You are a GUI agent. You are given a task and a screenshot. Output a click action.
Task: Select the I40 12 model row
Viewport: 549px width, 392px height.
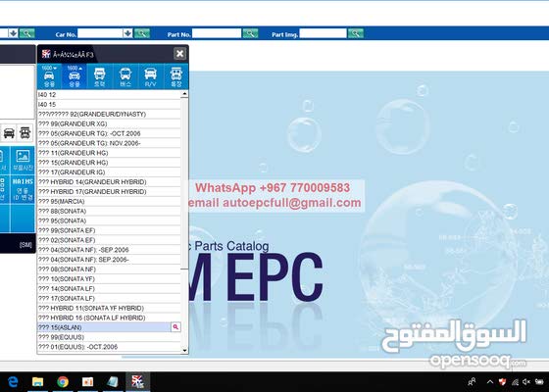[109, 95]
